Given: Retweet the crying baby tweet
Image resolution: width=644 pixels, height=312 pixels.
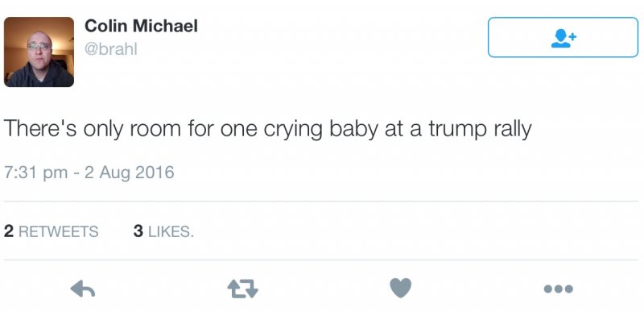Looking at the screenshot, I should pyautogui.click(x=242, y=289).
